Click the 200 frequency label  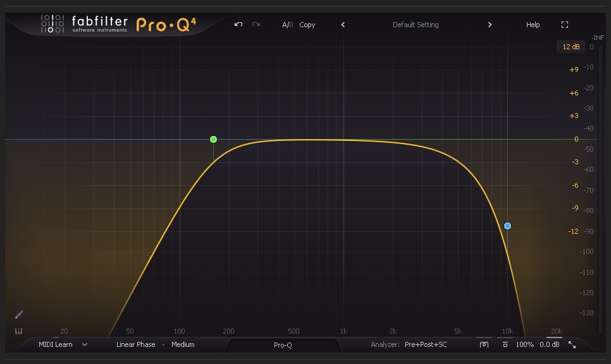pyautogui.click(x=228, y=331)
